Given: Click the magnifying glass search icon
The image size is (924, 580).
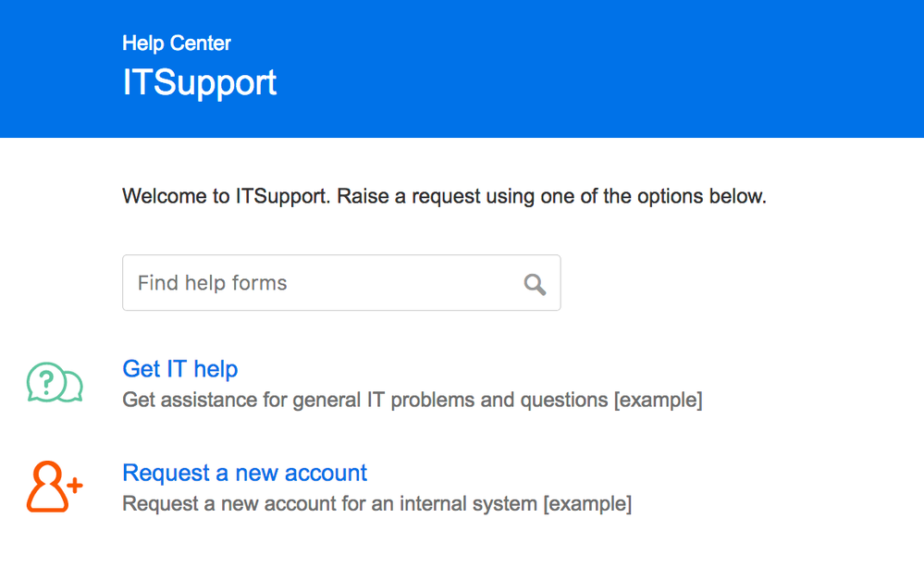Looking at the screenshot, I should pos(535,284).
